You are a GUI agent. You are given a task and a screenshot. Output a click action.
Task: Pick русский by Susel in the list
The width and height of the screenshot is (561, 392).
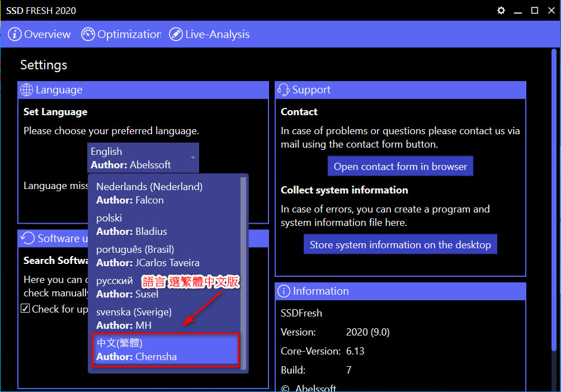[164, 287]
